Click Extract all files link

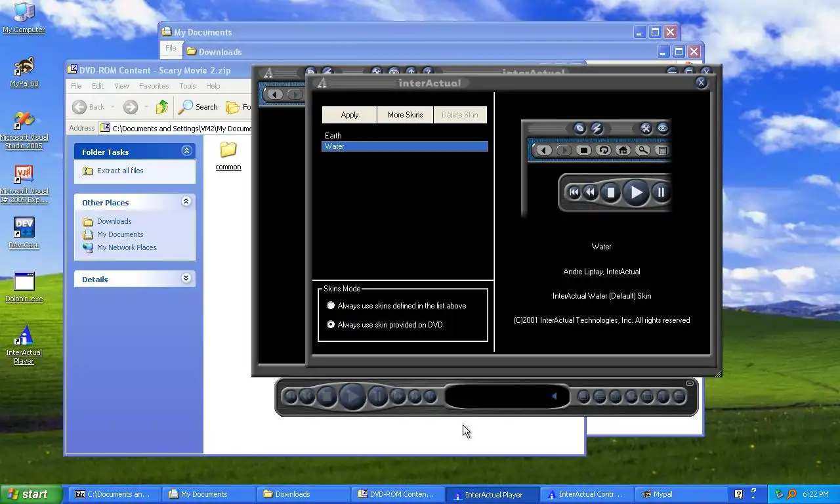click(x=120, y=171)
